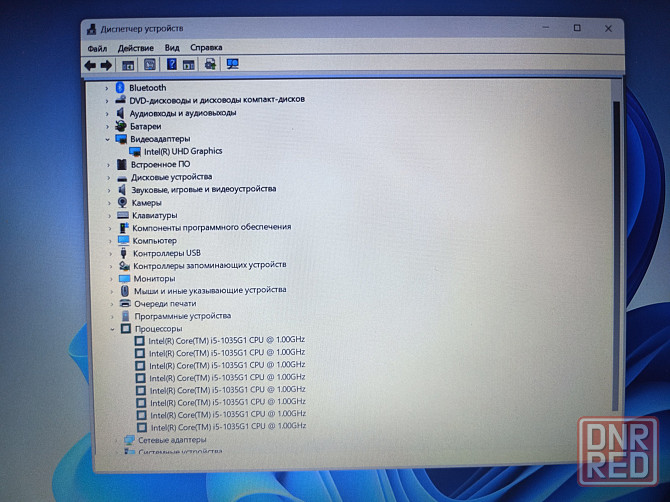Open the Файл menu
This screenshot has height=502, width=670.
97,48
